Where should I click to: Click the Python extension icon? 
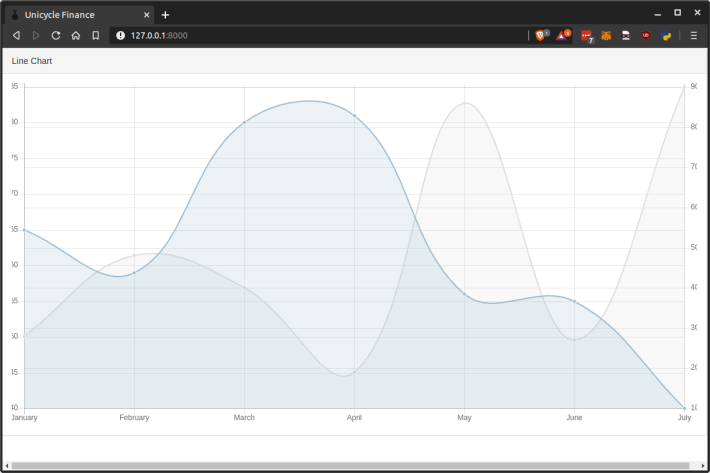(x=666, y=35)
